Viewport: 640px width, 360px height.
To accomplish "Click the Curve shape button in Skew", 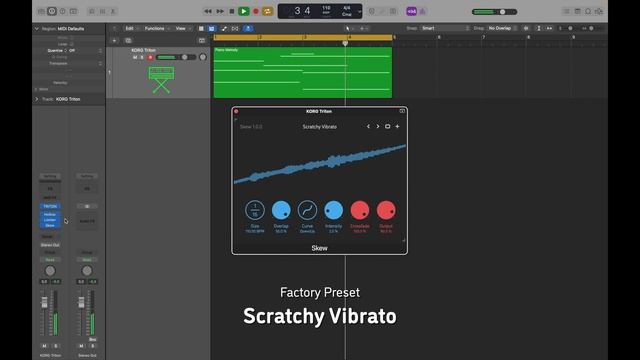I will pyautogui.click(x=307, y=210).
